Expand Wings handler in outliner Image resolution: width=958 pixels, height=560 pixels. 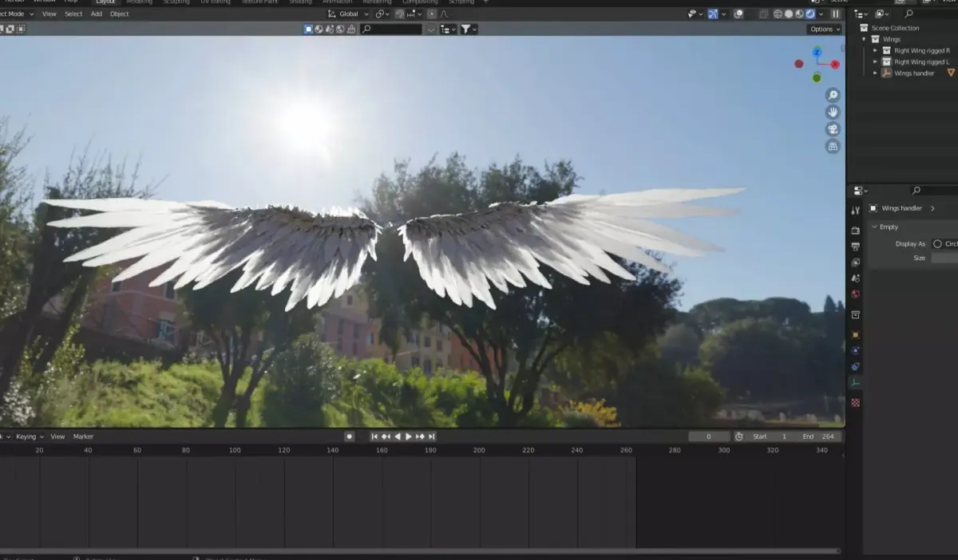(x=875, y=73)
